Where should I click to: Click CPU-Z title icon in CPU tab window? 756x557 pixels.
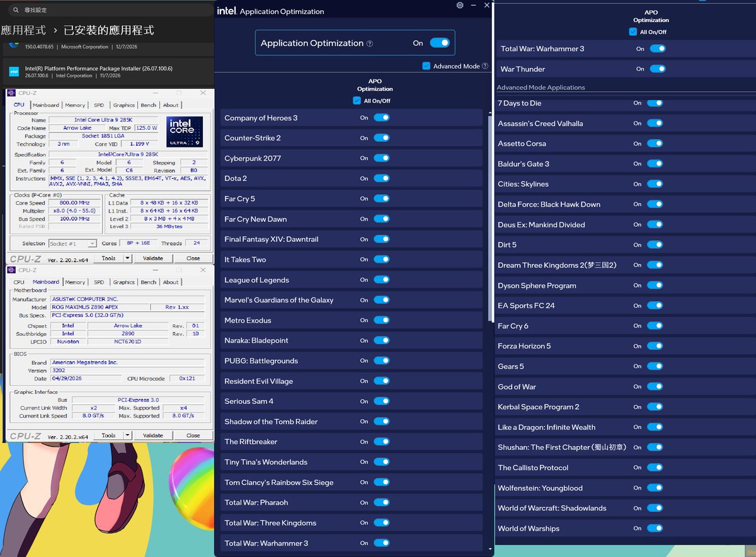coord(11,93)
